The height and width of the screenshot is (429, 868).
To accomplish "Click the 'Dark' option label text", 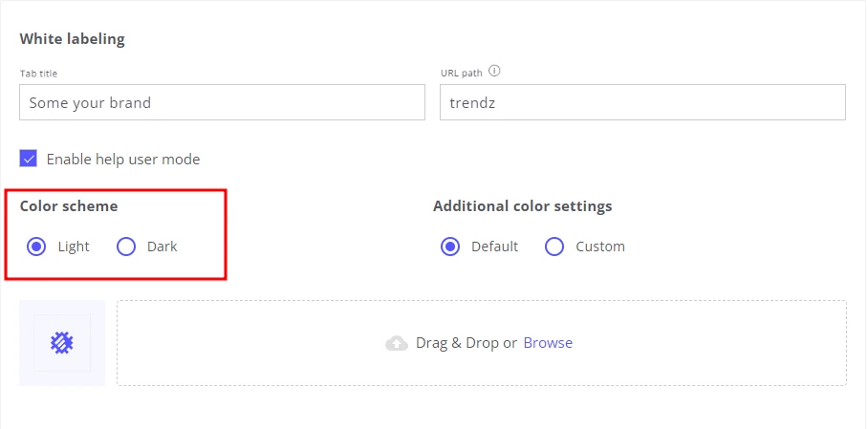I will click(x=162, y=247).
